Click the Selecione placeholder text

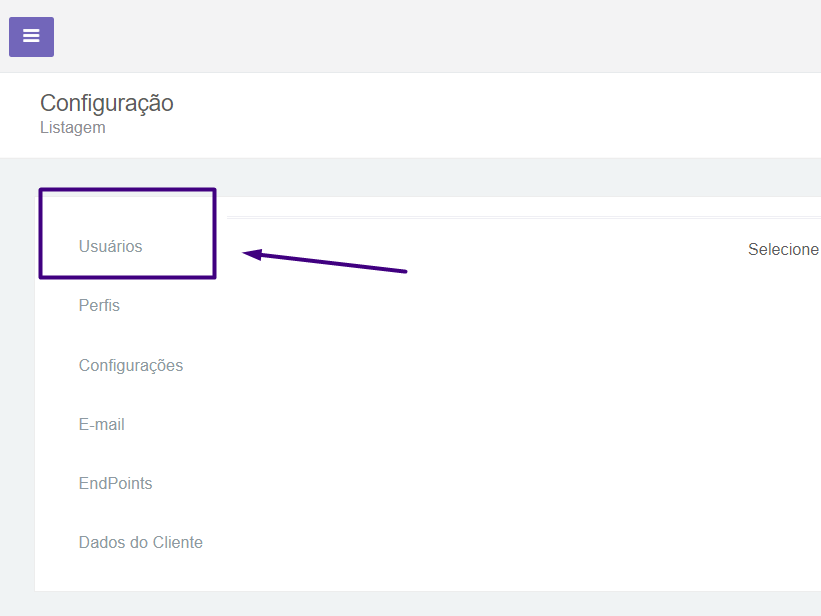783,249
